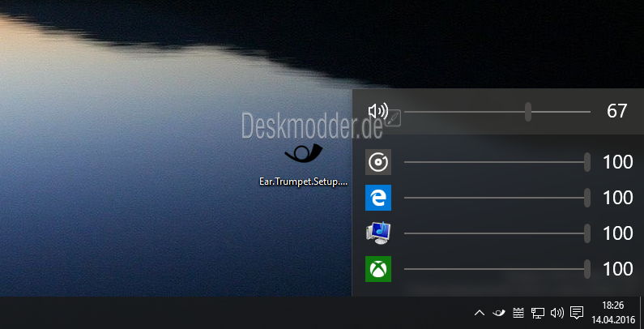The image size is (644, 329).
Task: Click the Groove Music volume slider
Action: (x=497, y=162)
